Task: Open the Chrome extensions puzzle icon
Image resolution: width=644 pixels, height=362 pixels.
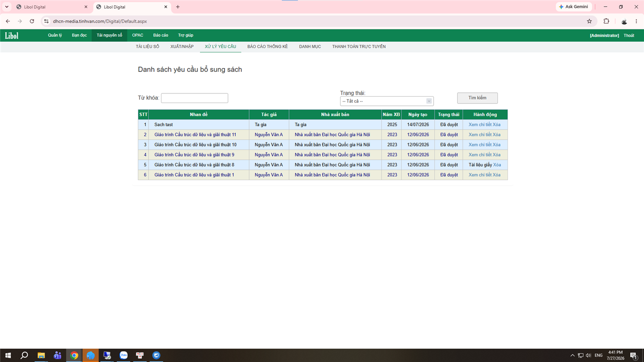Action: point(606,21)
